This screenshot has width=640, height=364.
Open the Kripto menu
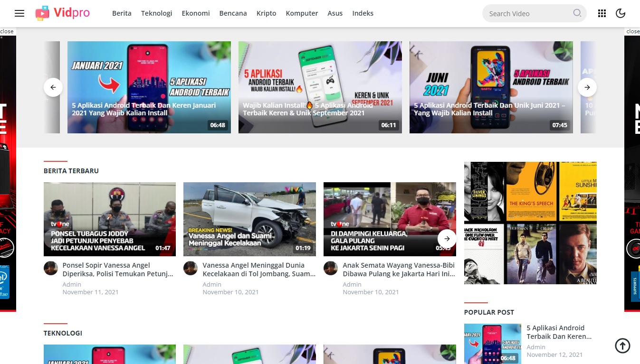266,13
